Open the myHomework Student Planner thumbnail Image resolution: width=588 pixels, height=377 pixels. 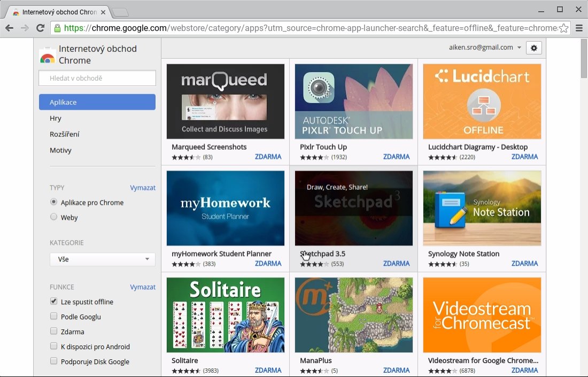pyautogui.click(x=226, y=208)
